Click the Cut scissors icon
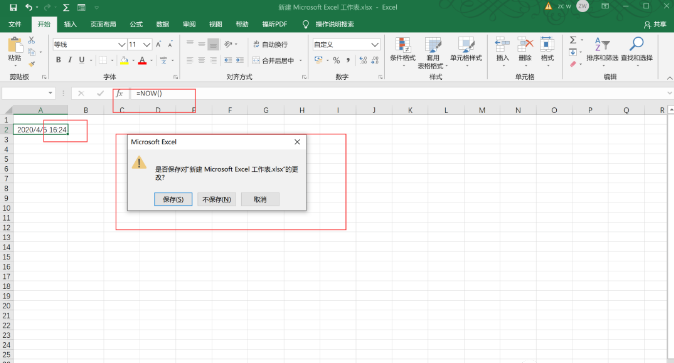 coord(31,40)
